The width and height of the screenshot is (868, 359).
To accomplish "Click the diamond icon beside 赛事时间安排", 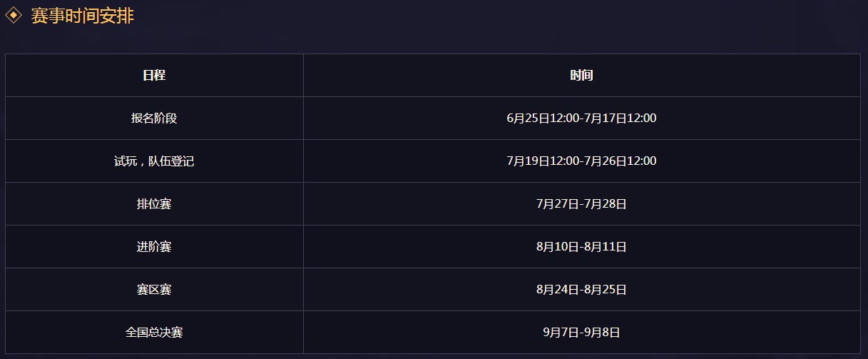I will (14, 16).
